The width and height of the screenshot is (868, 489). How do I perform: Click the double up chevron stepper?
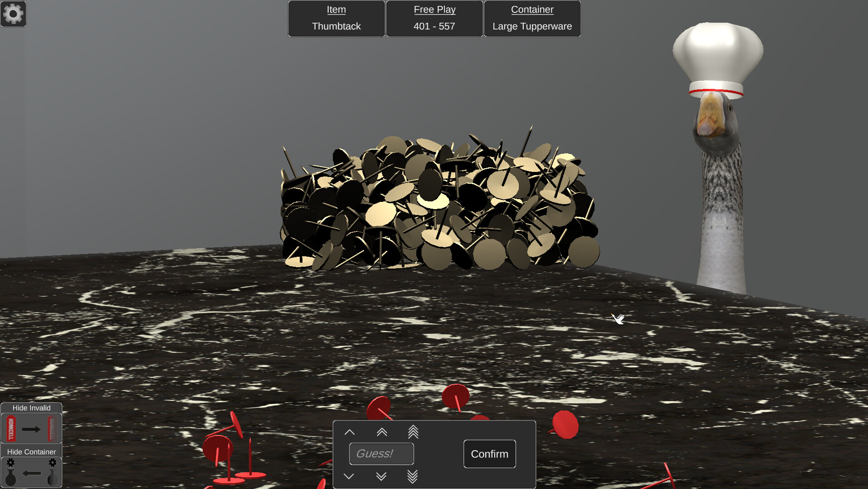pos(381,432)
